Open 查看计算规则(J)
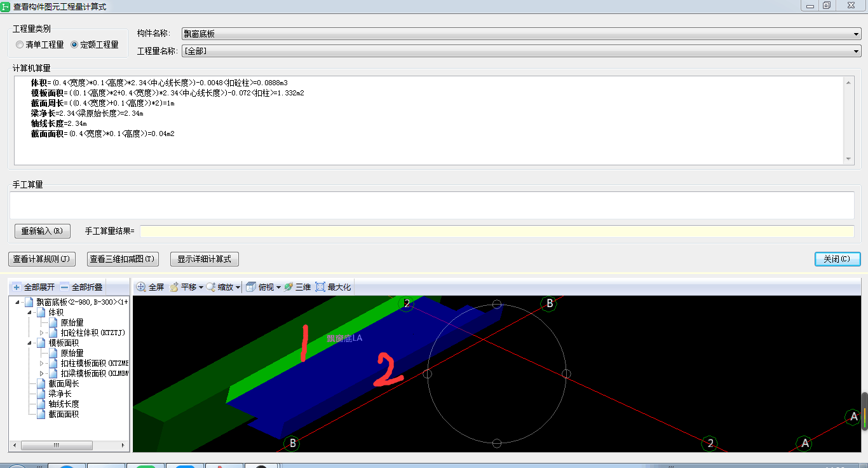The height and width of the screenshot is (468, 868). [42, 259]
